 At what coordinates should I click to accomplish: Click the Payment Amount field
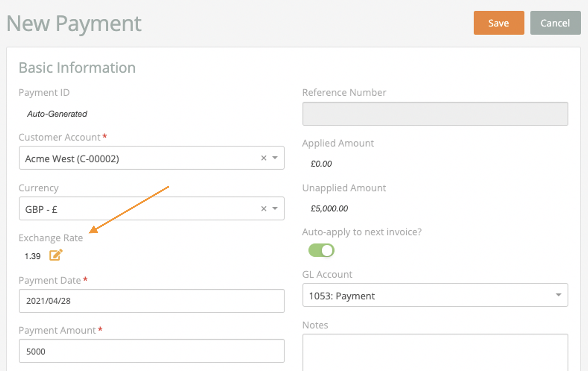pos(152,351)
